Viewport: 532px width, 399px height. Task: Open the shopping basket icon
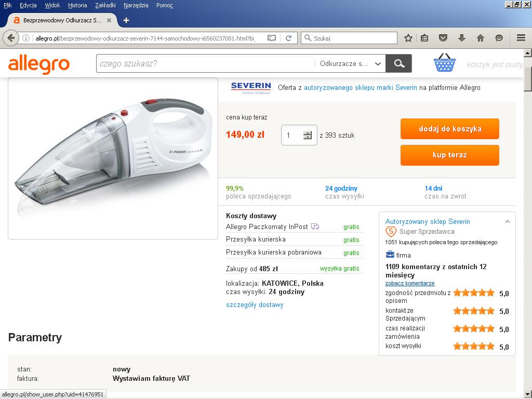pyautogui.click(x=445, y=62)
